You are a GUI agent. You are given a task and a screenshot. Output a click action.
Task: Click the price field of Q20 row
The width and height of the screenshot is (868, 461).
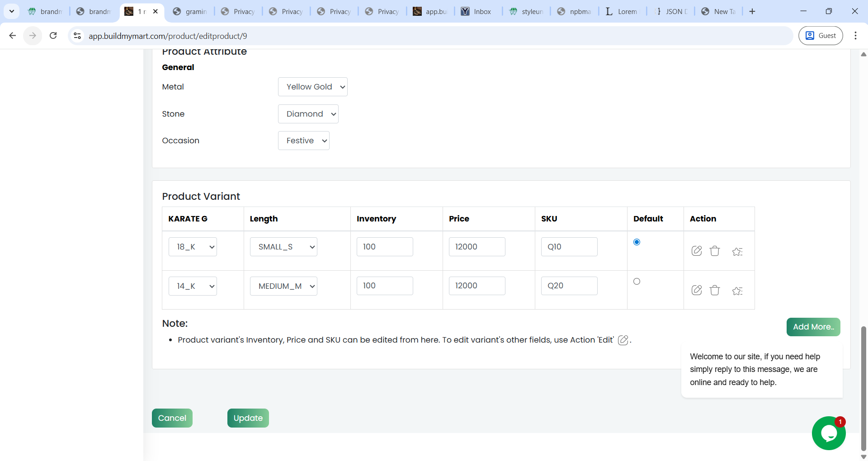pos(477,286)
